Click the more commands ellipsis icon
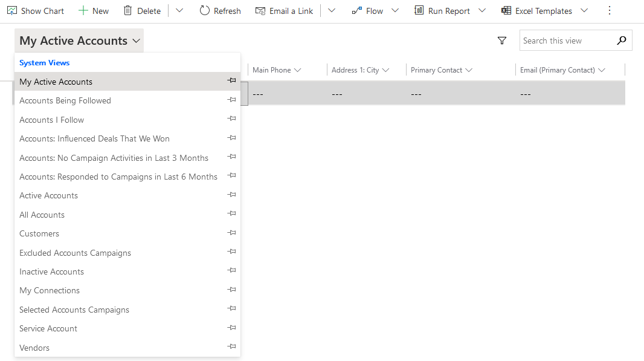644x361 pixels. tap(610, 10)
